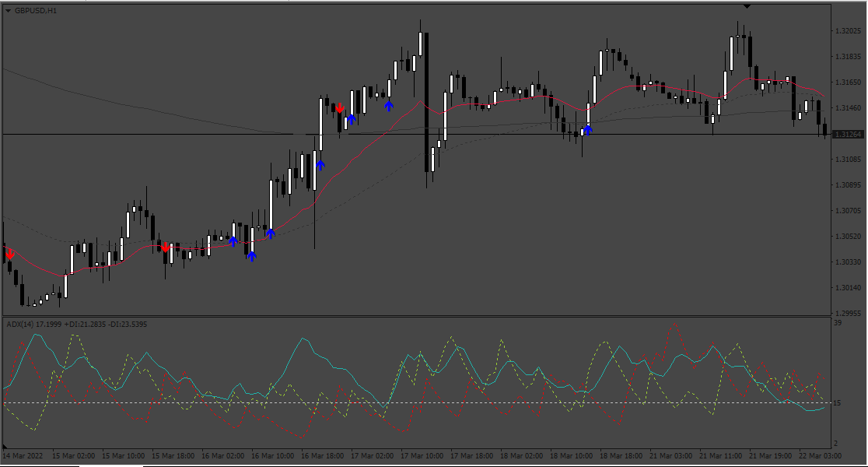Click the ADX(14) indicator label text
868x467 pixels.
(x=77, y=324)
